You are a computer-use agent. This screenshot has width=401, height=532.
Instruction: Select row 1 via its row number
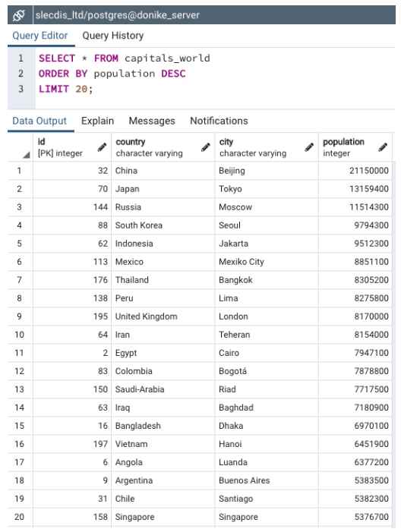coord(20,171)
